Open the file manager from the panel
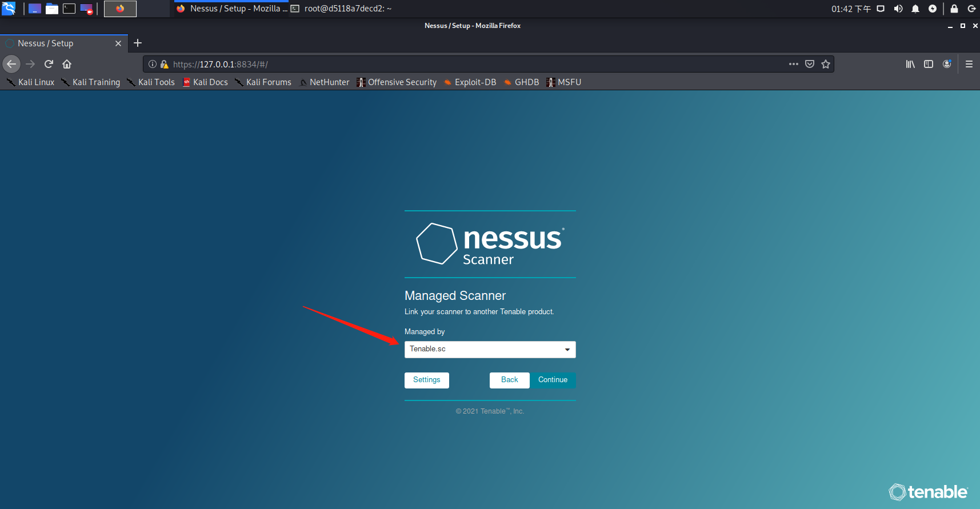Viewport: 980px width, 509px height. (52, 9)
